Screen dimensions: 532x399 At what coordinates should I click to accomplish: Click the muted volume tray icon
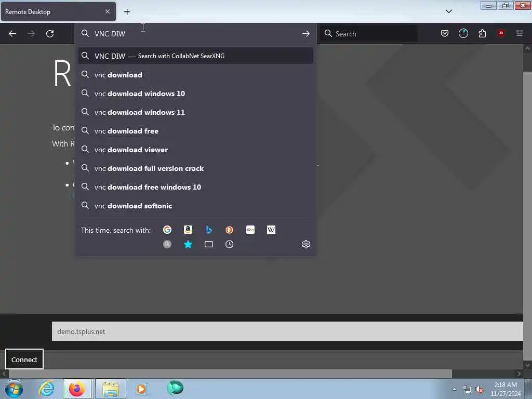point(480,390)
